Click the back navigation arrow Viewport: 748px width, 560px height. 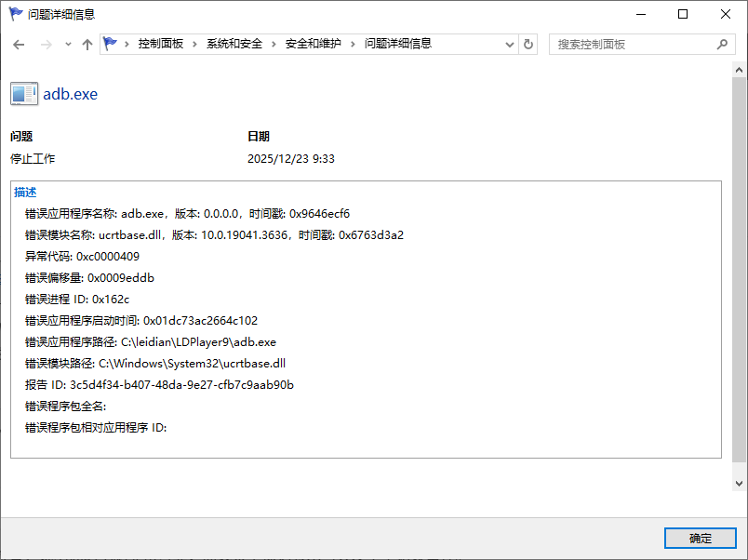[19, 44]
